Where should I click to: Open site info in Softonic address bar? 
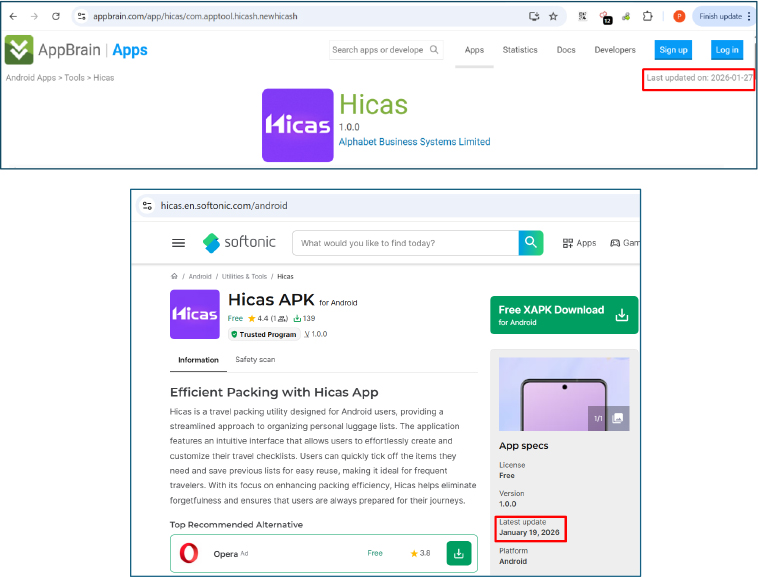pyautogui.click(x=148, y=206)
